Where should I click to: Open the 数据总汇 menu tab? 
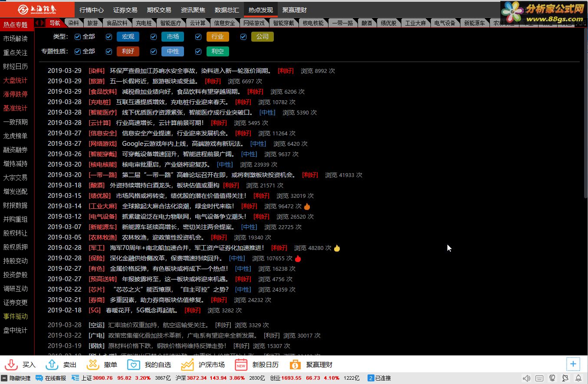(x=227, y=10)
